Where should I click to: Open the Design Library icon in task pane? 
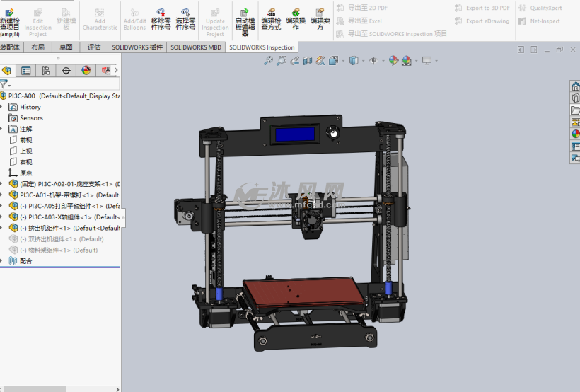pyautogui.click(x=575, y=98)
